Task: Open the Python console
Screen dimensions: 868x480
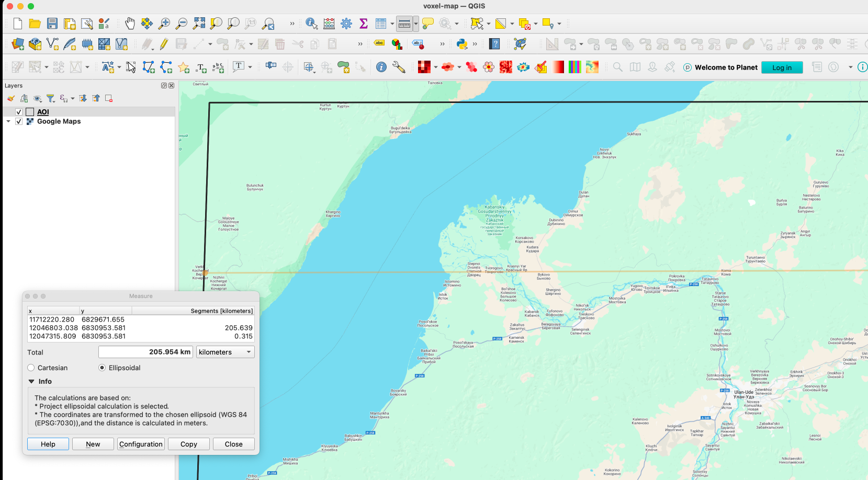Action: tap(461, 44)
